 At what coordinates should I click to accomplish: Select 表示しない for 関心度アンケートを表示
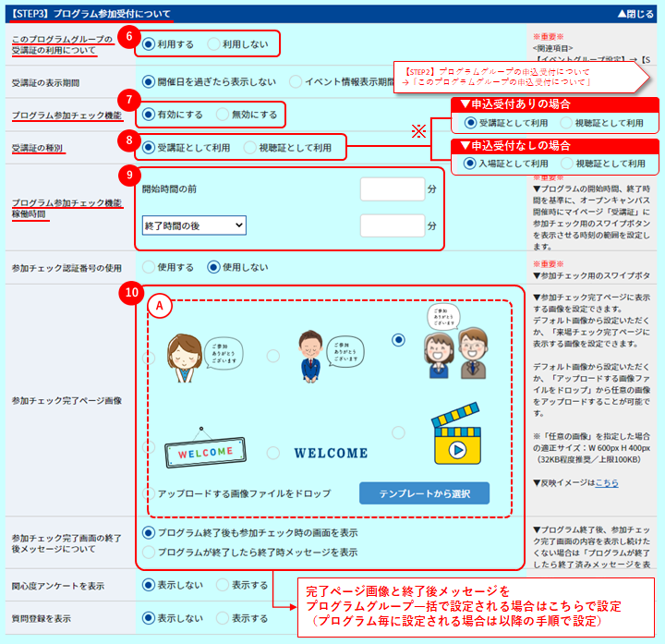tap(149, 585)
